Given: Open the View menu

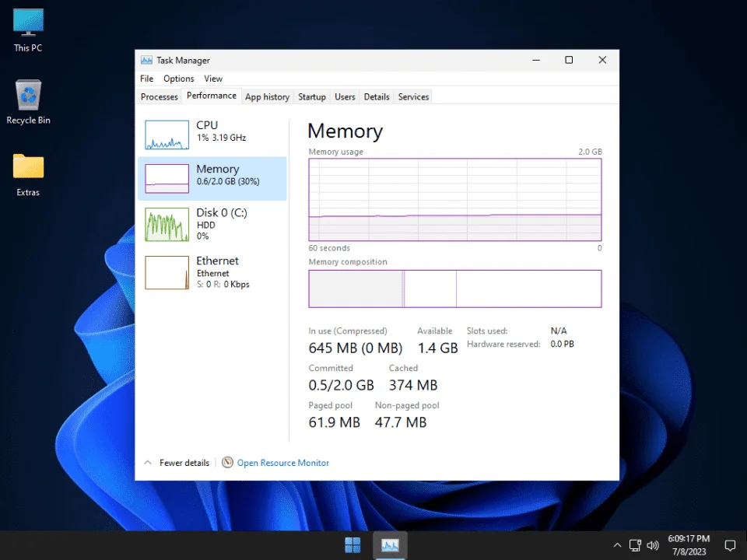Looking at the screenshot, I should click(x=213, y=79).
